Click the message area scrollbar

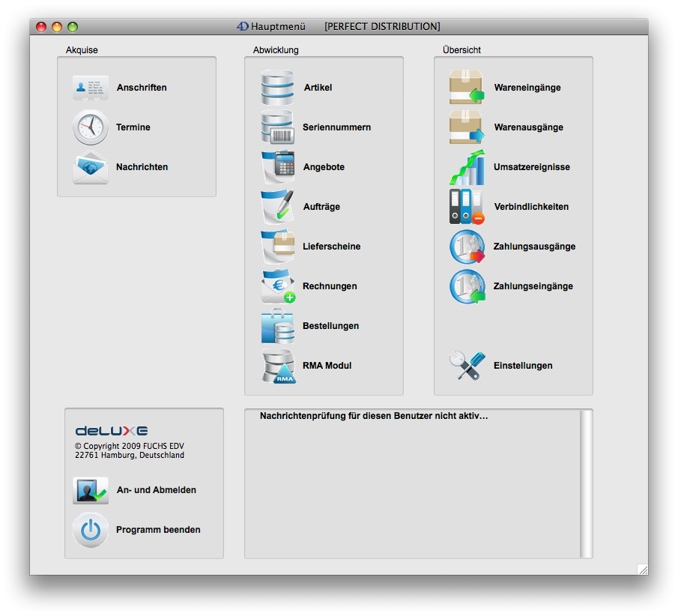[x=587, y=483]
